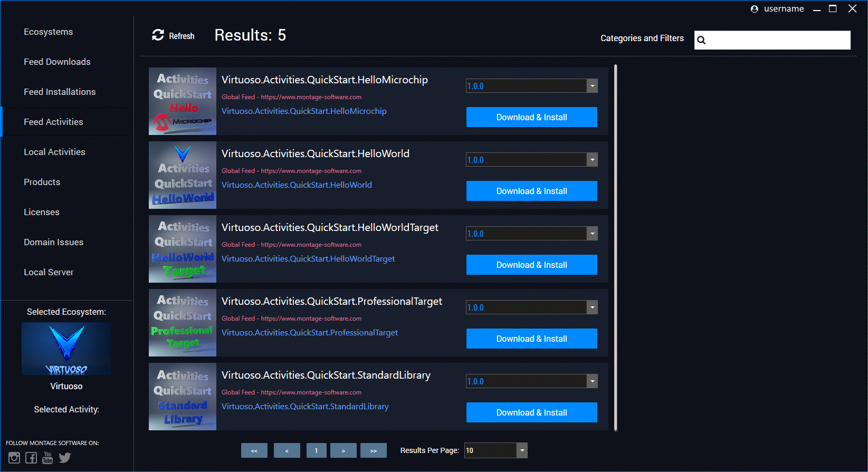This screenshot has width=868, height=472.
Task: Open Montage Software Twitter icon
Action: 65,458
